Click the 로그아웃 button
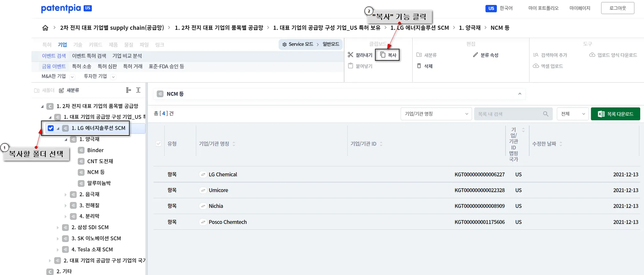Image resolution: width=644 pixels, height=275 pixels. pos(618,8)
